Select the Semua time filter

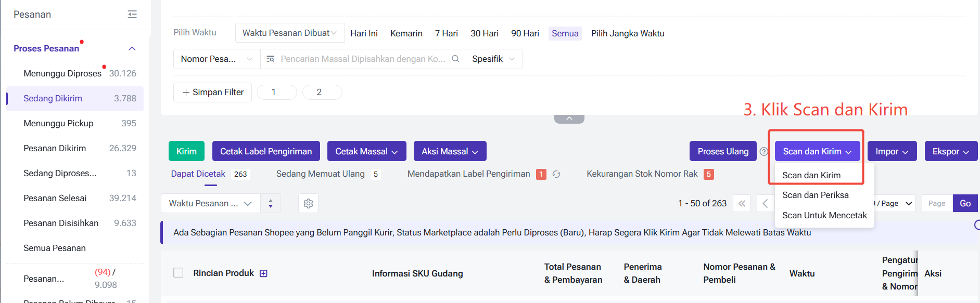pyautogui.click(x=565, y=33)
